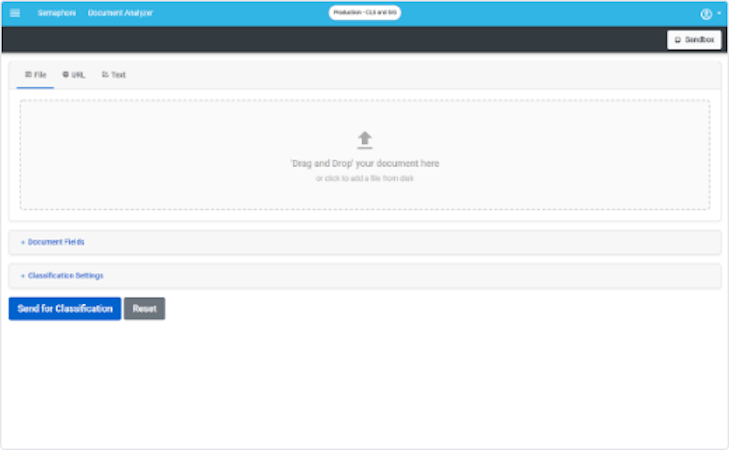
Task: Open the Sandbox button
Action: coord(694,40)
